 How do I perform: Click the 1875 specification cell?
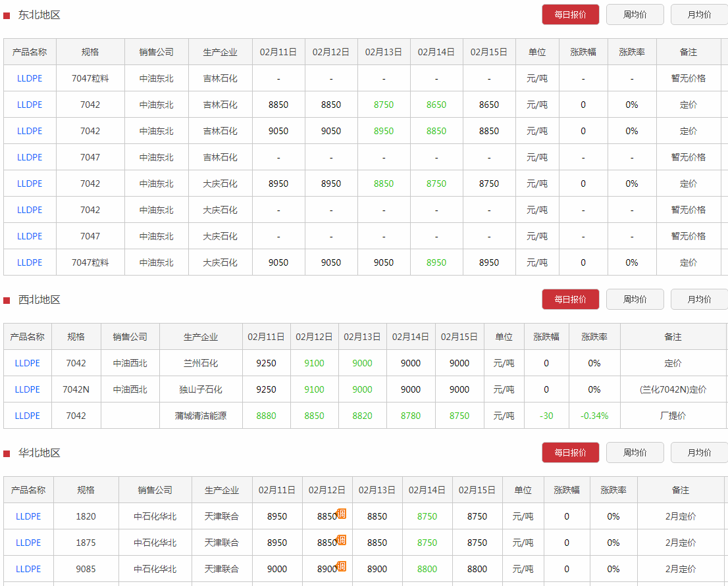click(x=86, y=543)
